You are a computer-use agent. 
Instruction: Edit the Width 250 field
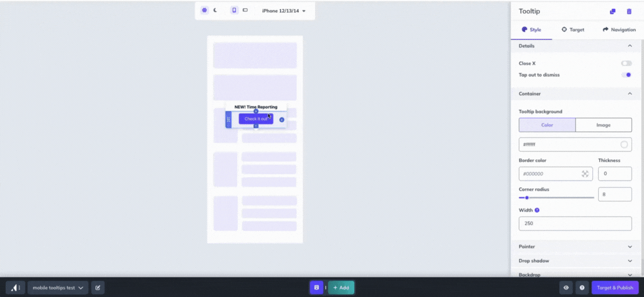[575, 224]
